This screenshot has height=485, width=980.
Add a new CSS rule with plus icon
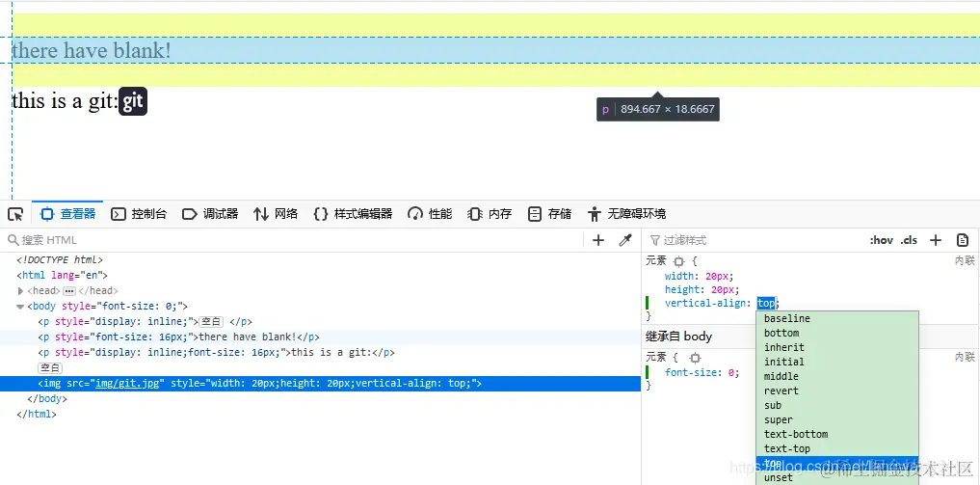click(x=935, y=240)
